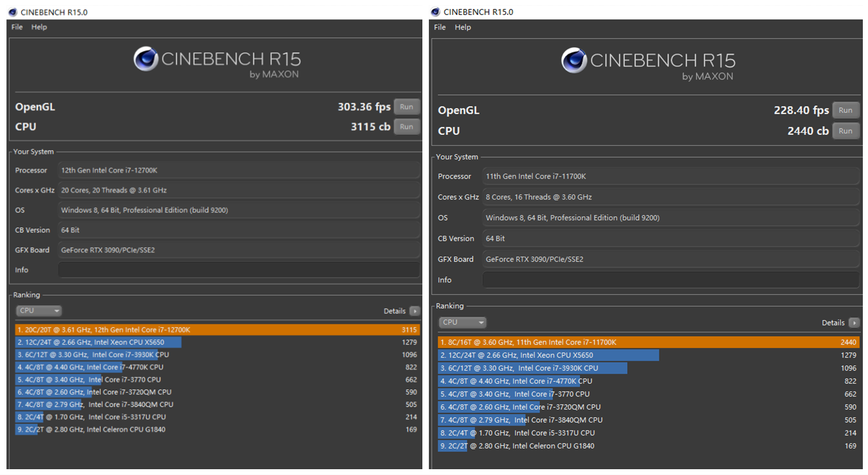Click the Info field in right window

(x=670, y=280)
